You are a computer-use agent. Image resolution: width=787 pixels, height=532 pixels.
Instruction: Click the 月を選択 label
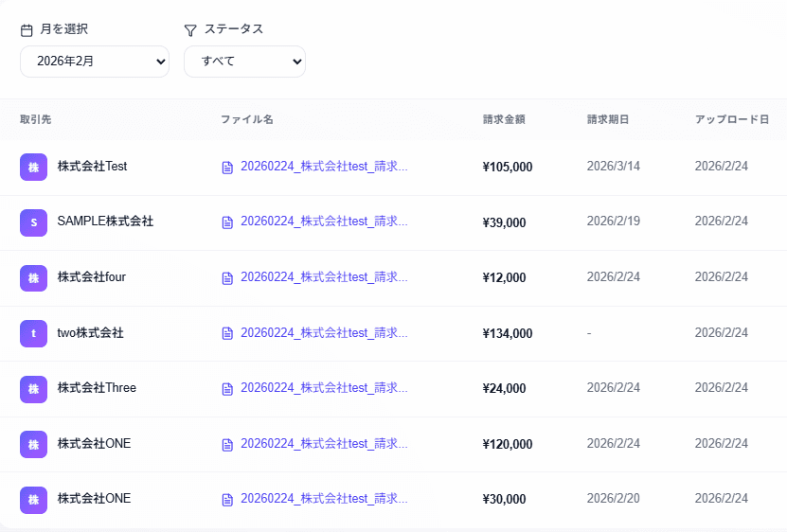pos(64,29)
